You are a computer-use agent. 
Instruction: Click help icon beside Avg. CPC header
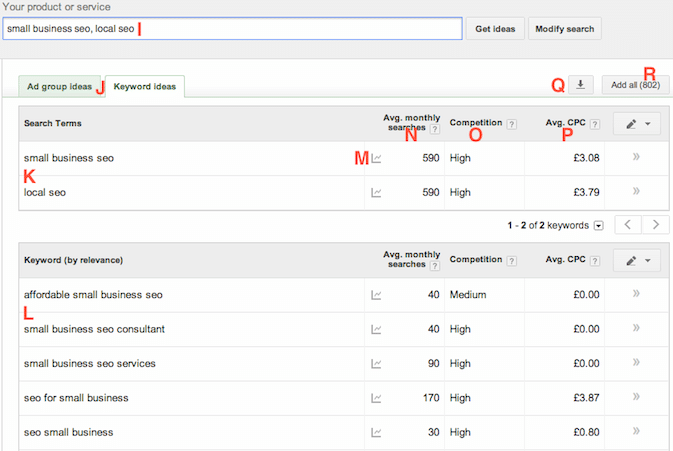pos(595,124)
